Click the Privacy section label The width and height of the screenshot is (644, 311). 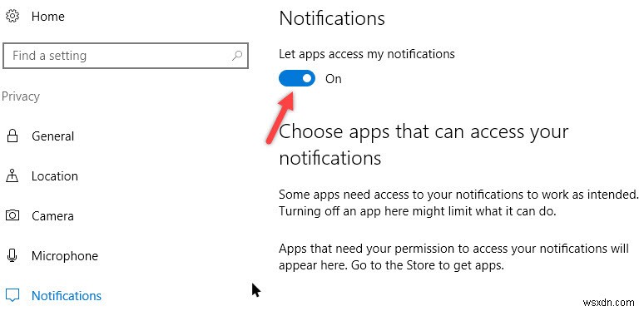click(21, 96)
